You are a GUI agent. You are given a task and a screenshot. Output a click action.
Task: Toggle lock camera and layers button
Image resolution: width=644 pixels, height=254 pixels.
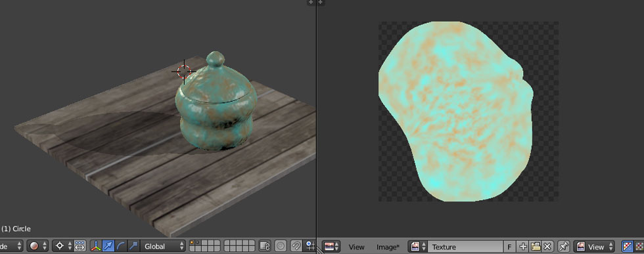coord(265,246)
